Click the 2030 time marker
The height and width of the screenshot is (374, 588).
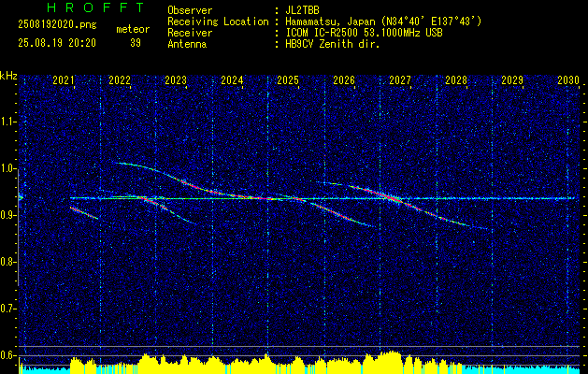(568, 80)
